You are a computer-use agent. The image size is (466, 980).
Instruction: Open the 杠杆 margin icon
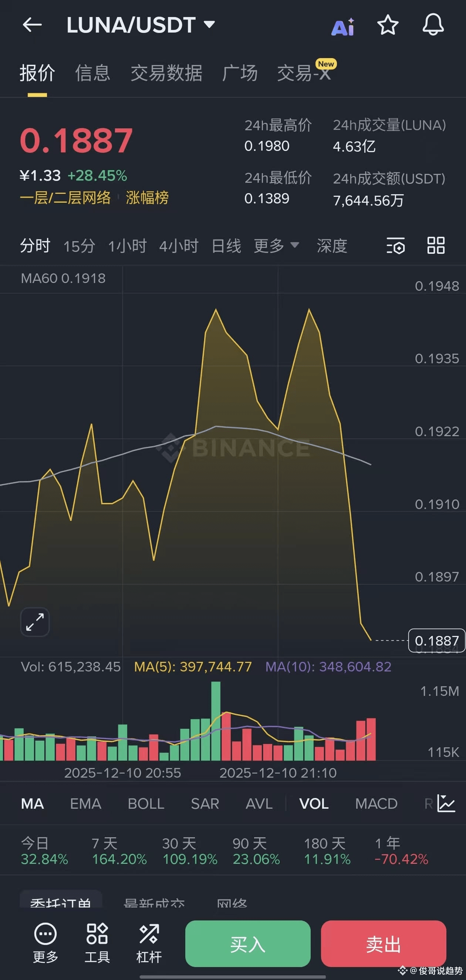pyautogui.click(x=149, y=943)
